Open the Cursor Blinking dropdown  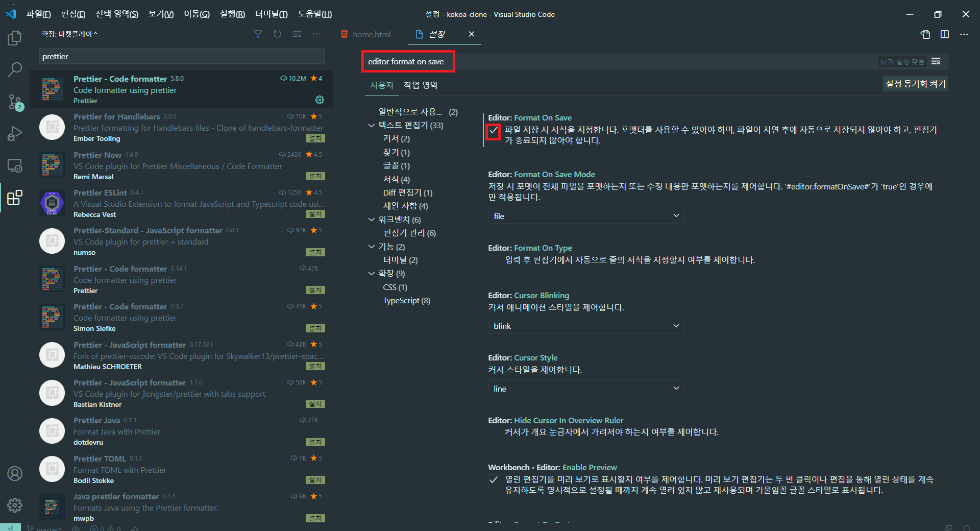pos(585,326)
